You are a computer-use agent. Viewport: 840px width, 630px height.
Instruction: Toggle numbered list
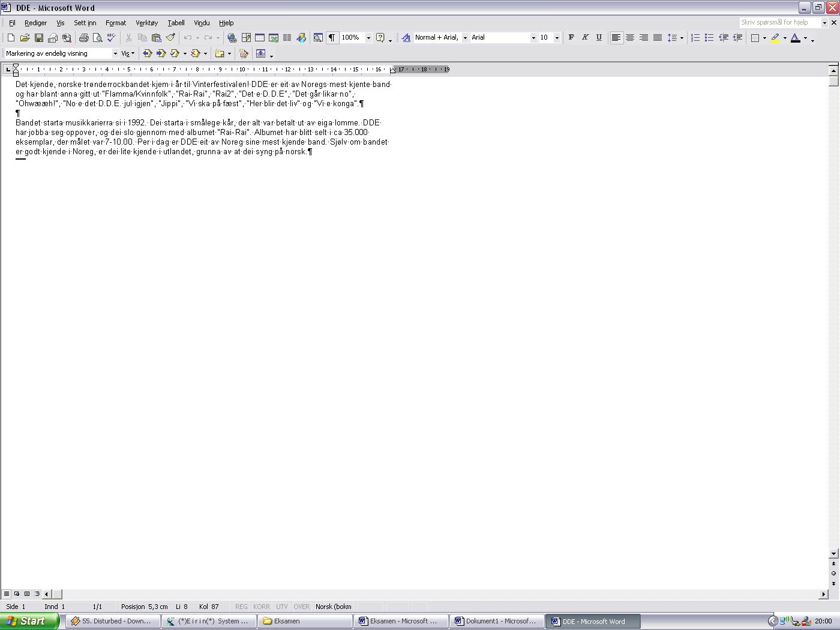[695, 38]
